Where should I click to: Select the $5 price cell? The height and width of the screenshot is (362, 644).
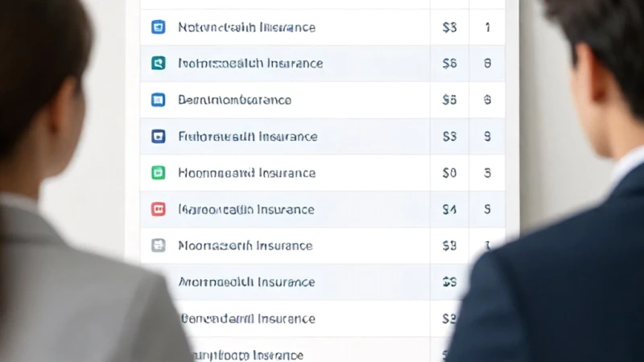coord(449,100)
